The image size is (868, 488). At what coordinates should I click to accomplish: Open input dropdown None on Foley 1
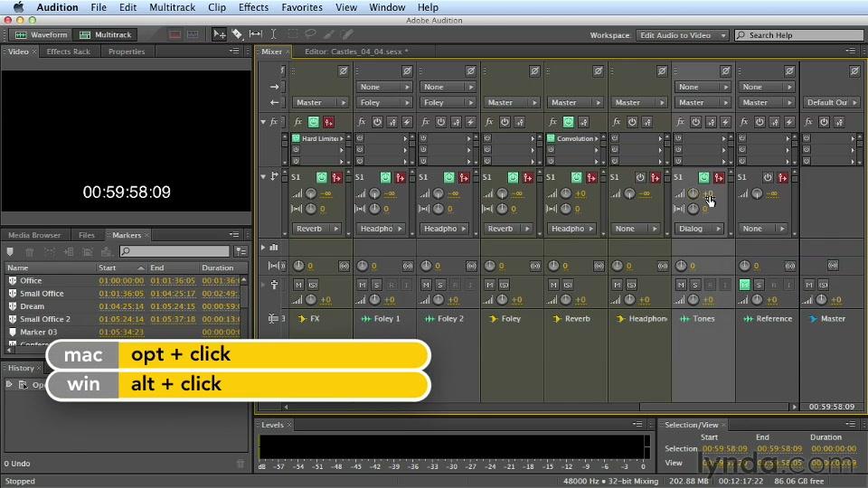[383, 87]
